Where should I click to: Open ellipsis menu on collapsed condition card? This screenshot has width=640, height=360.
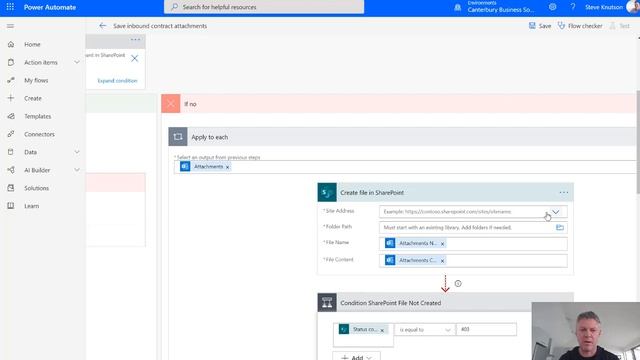(x=136, y=40)
